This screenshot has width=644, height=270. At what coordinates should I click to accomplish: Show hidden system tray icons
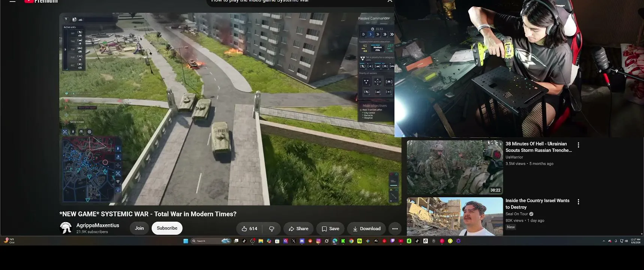(604, 241)
